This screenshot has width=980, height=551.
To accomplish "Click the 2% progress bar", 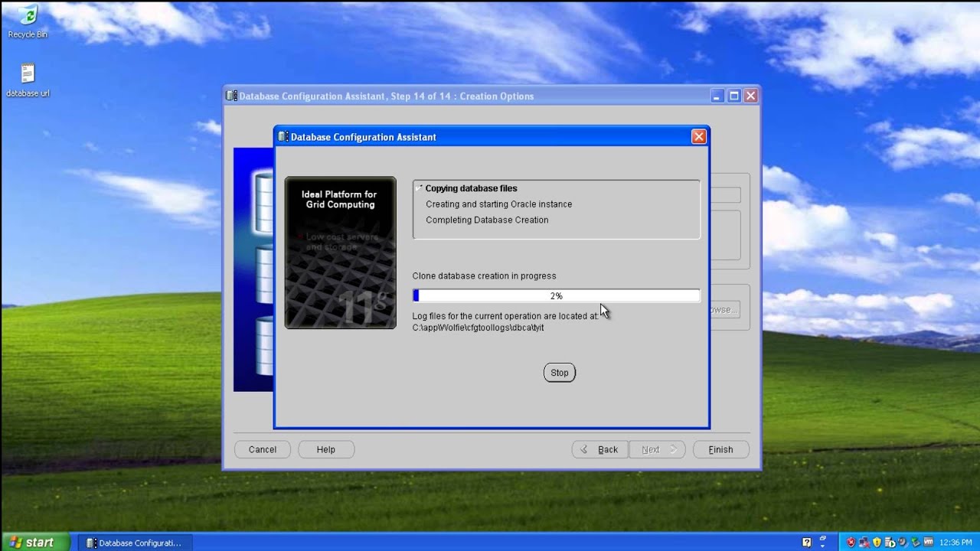I will pos(557,296).
